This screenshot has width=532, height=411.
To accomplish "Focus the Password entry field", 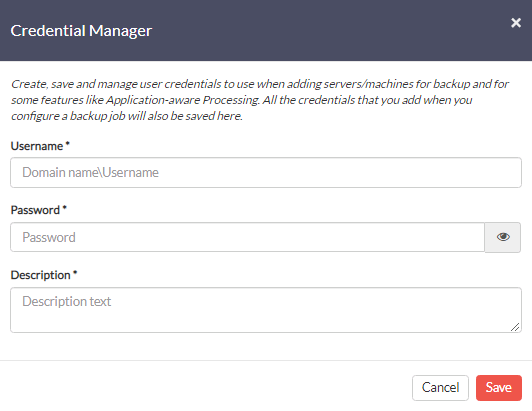I will [248, 237].
